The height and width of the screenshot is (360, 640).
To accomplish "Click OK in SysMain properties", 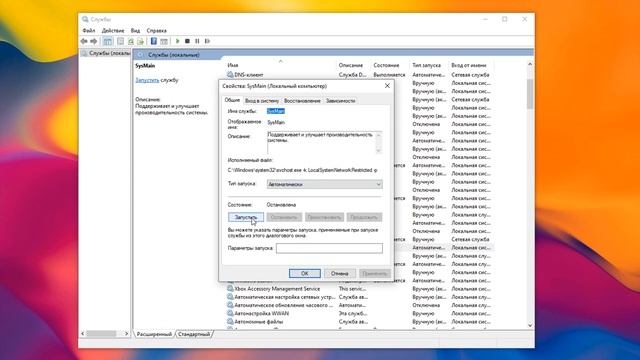I will (x=304, y=273).
